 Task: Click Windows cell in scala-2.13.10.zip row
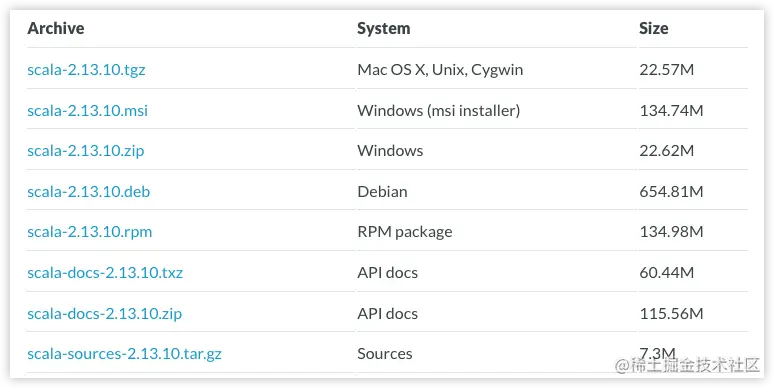[390, 151]
